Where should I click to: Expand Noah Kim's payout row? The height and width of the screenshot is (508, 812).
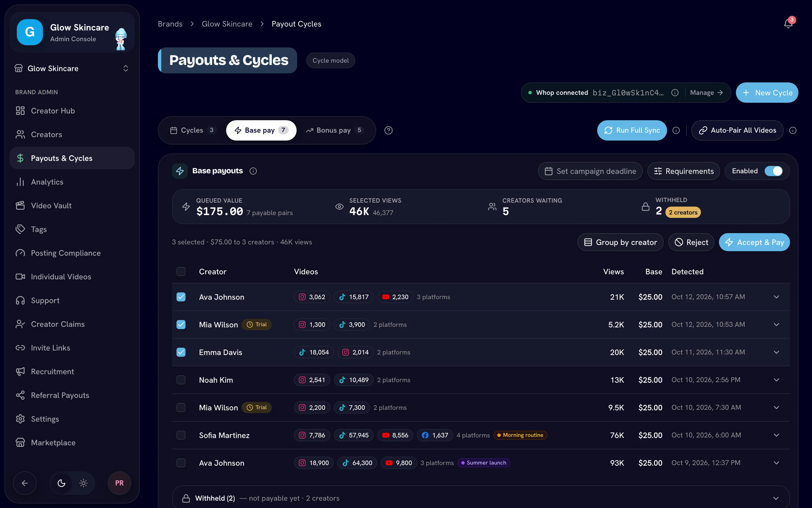[776, 380]
